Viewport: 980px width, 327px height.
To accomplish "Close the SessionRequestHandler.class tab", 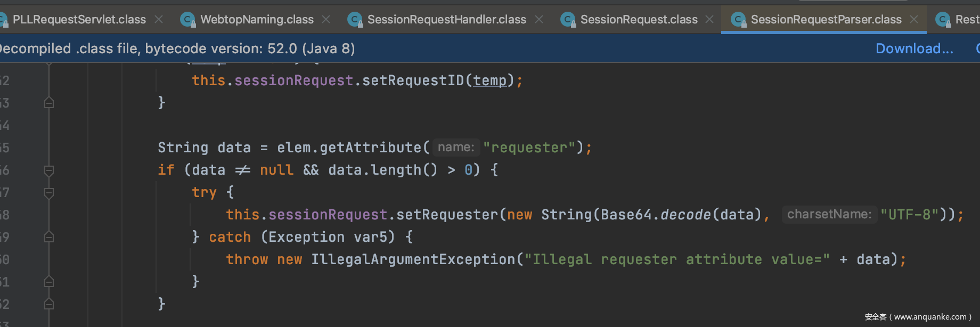I will [539, 19].
